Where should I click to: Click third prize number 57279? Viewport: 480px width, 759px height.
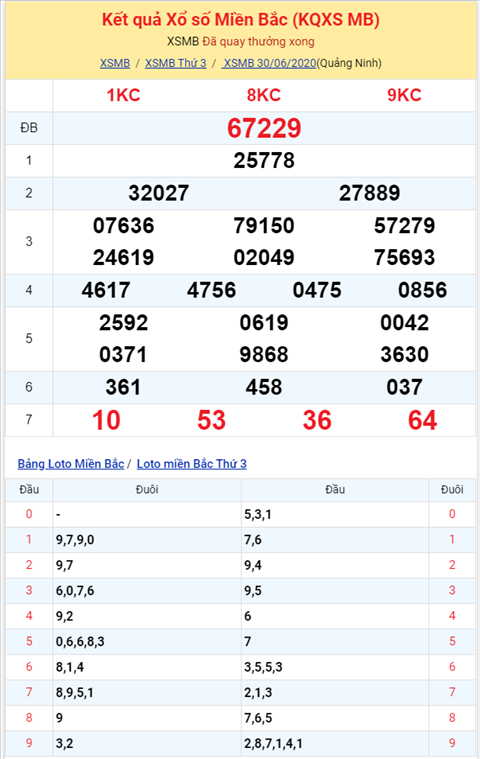point(405,226)
